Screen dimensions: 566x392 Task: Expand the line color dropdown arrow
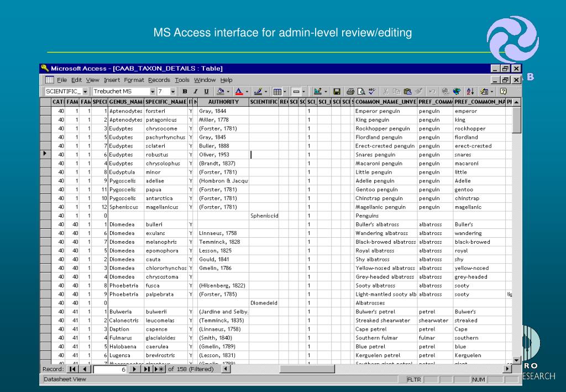266,91
